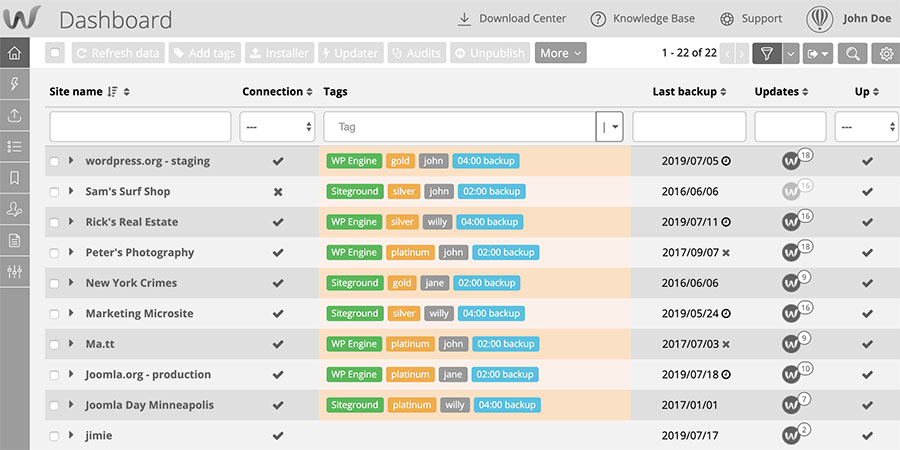Select checkbox for Rick's Real Estate
Image resolution: width=900 pixels, height=450 pixels.
(54, 222)
